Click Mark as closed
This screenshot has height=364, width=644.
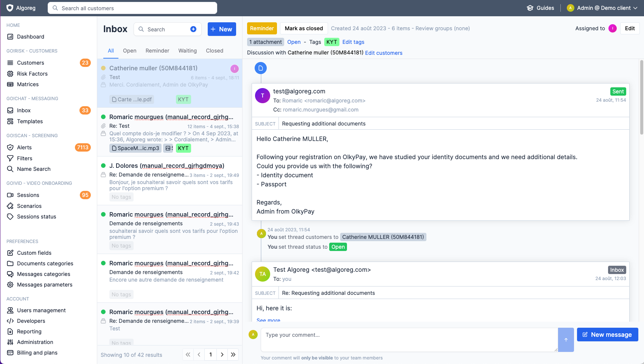304,28
